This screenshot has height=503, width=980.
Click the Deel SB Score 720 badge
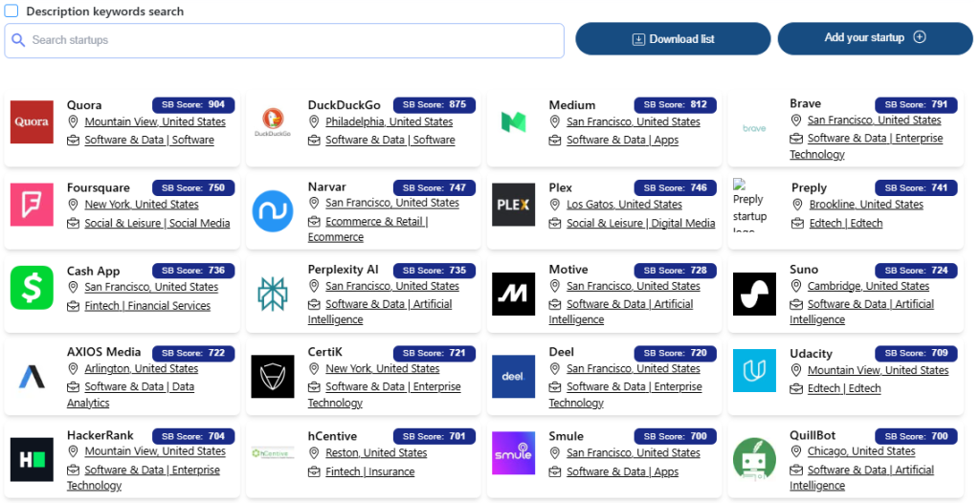pos(675,353)
